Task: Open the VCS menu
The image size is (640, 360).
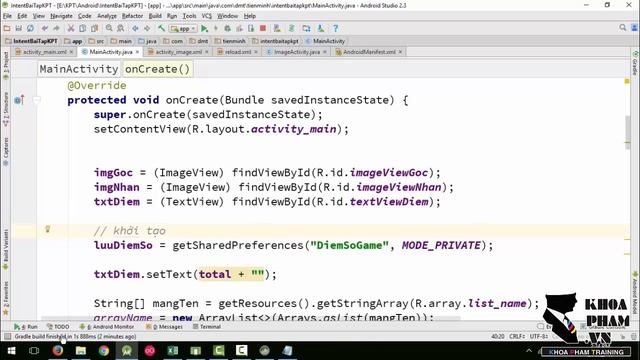Action: coord(207,16)
